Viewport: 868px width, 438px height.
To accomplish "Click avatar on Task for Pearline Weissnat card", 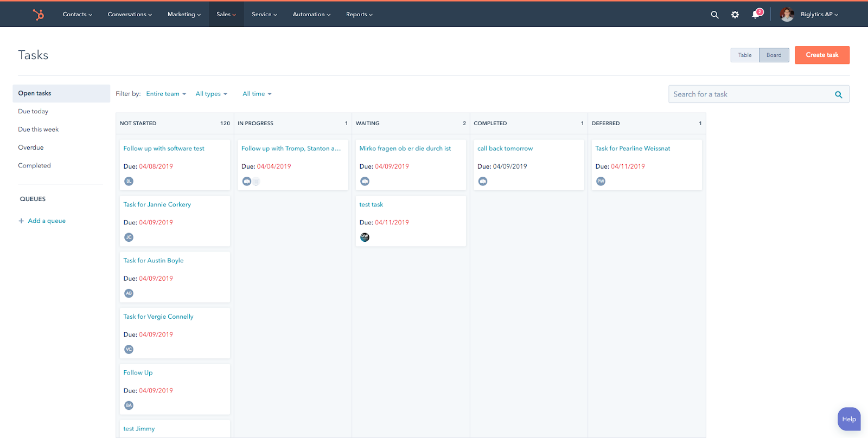I will tap(601, 182).
